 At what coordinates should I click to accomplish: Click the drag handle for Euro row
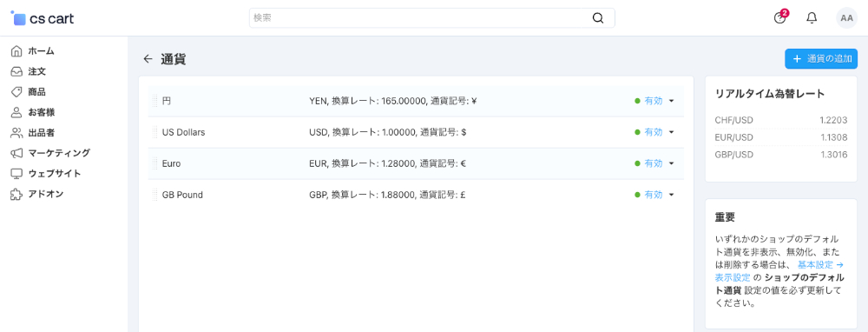155,163
